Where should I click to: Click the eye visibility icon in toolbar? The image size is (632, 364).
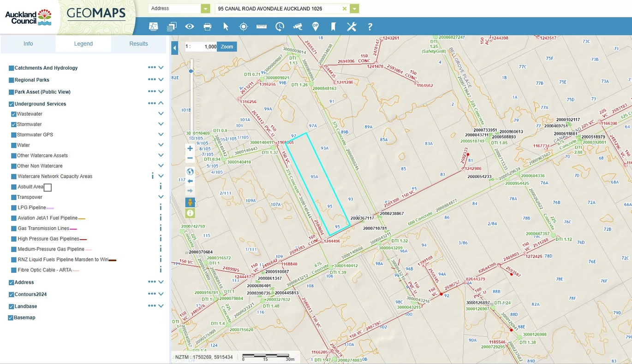[x=190, y=27]
